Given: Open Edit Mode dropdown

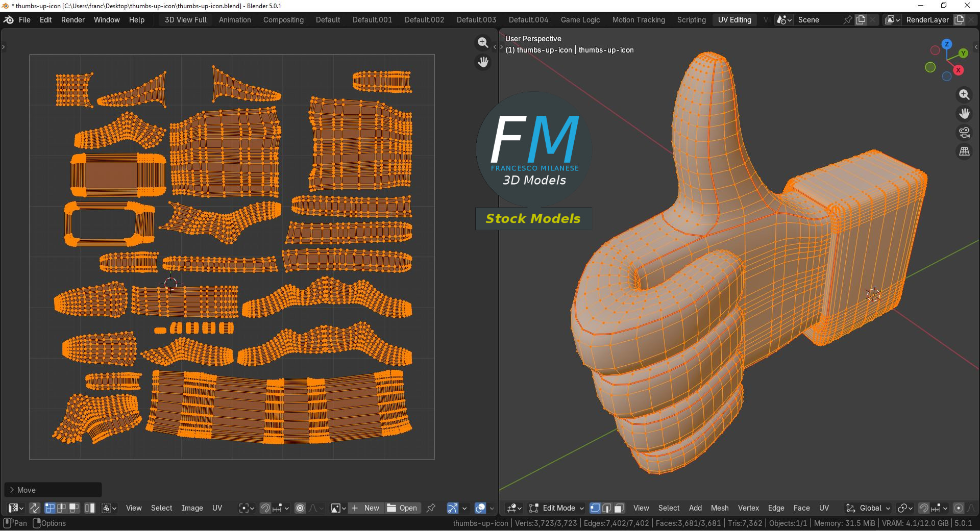Looking at the screenshot, I should coord(556,508).
